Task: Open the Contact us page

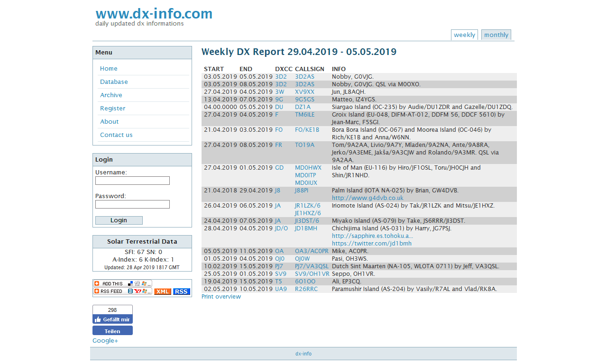Action: pos(116,135)
